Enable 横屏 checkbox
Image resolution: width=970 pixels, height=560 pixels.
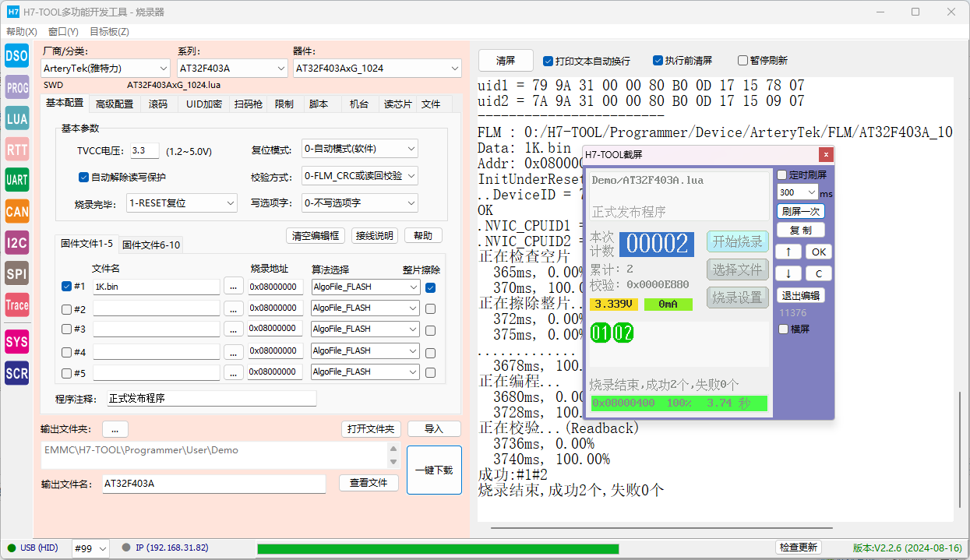coord(784,329)
